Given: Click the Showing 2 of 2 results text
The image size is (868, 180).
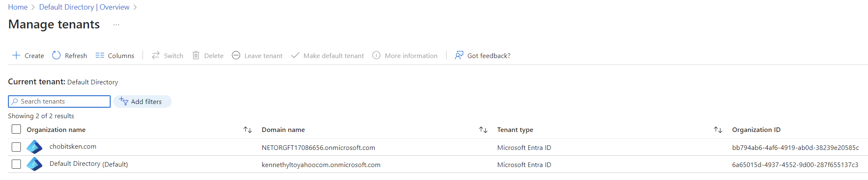Looking at the screenshot, I should (41, 116).
